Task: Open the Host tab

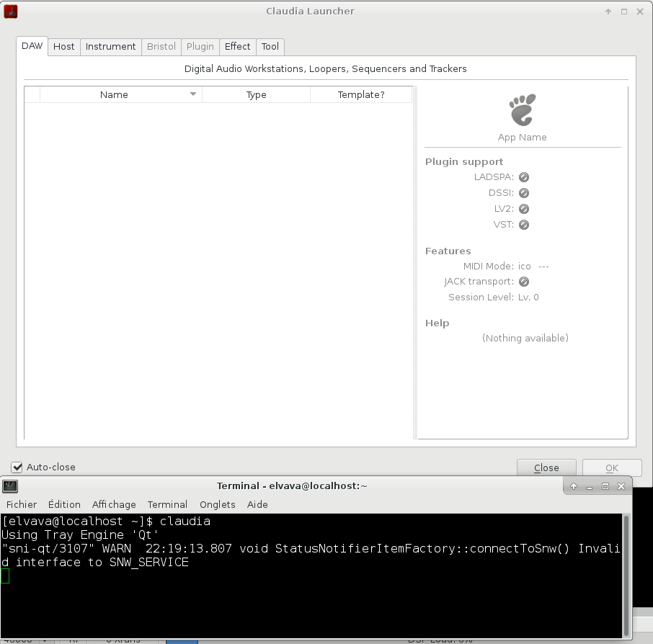Action: 63,47
